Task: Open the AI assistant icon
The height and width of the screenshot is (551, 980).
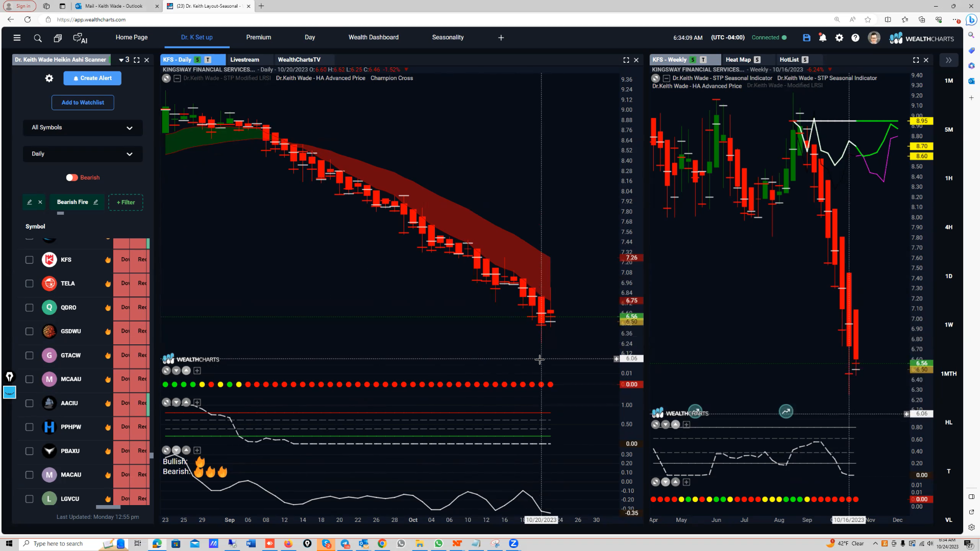Action: click(80, 38)
